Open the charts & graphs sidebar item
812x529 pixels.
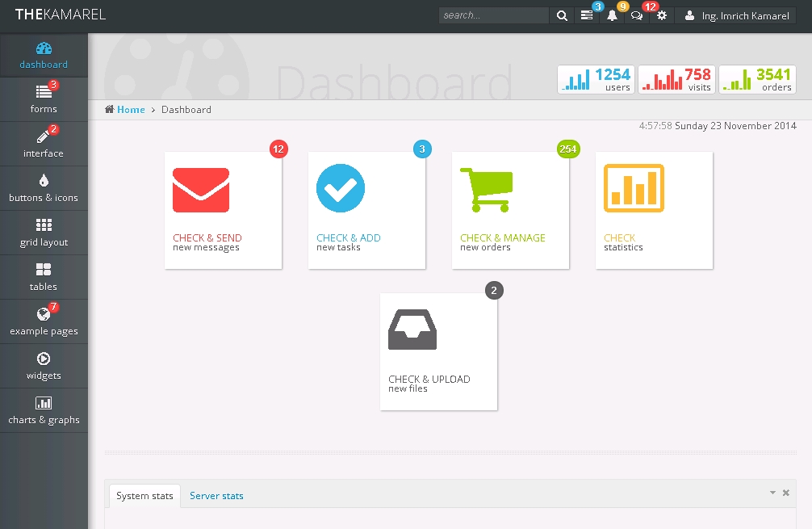tap(44, 410)
